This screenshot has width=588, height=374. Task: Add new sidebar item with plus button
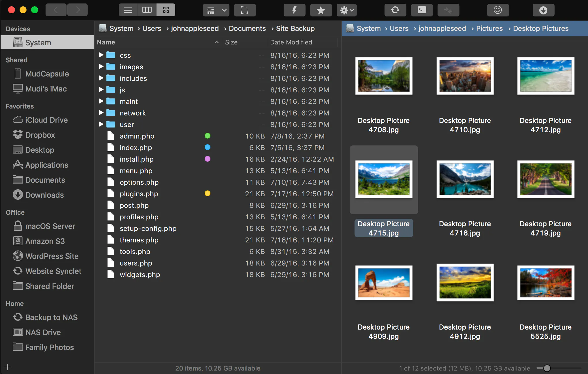pos(7,367)
